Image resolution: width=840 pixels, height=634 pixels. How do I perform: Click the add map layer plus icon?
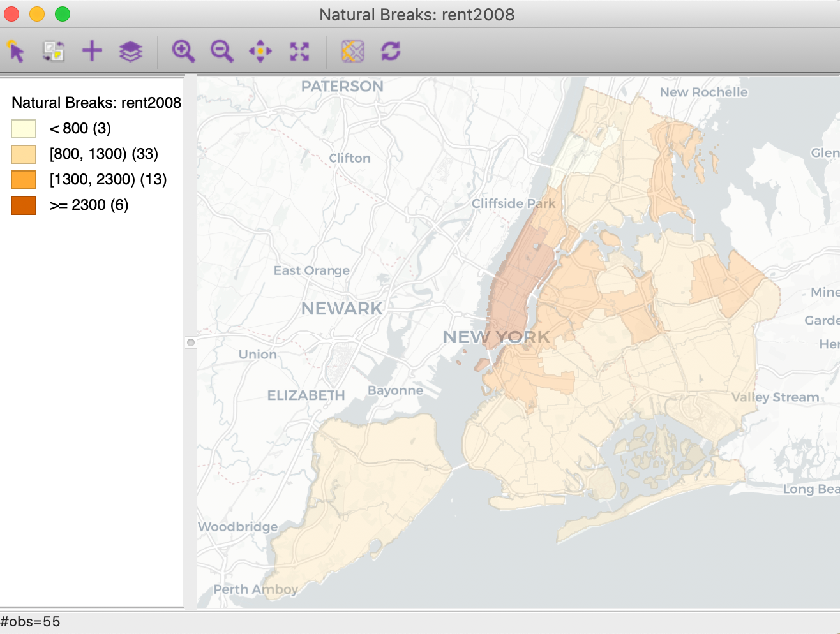(92, 51)
